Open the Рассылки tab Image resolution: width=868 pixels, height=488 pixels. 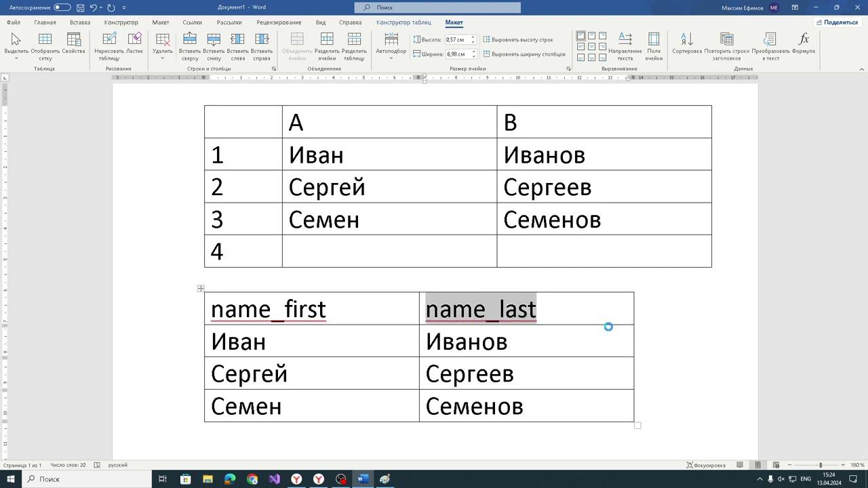tap(229, 22)
